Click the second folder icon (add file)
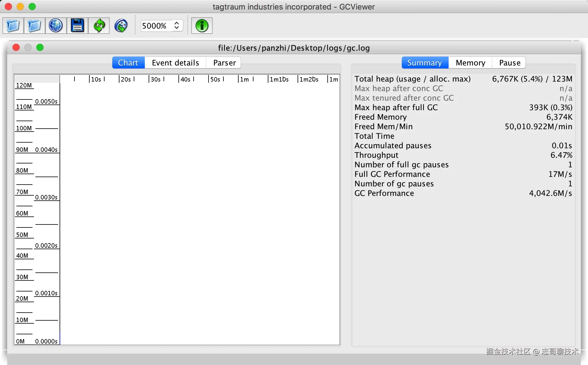Viewport: 588px width, 365px height. (x=35, y=26)
